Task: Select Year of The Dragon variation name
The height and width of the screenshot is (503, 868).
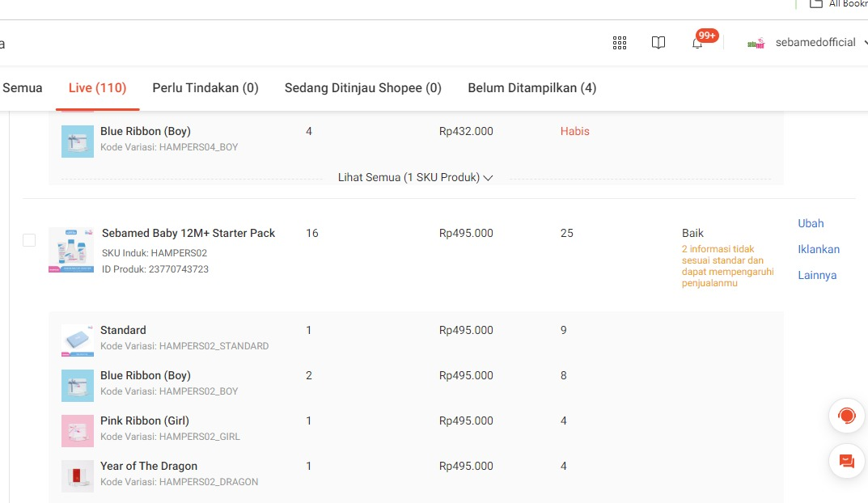Action: (148, 467)
